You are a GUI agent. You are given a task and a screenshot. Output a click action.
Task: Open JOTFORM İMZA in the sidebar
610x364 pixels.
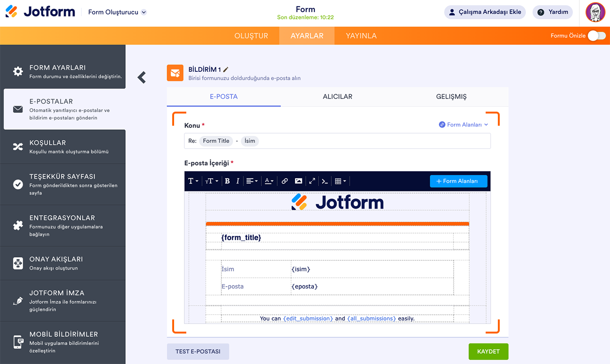[63, 300]
